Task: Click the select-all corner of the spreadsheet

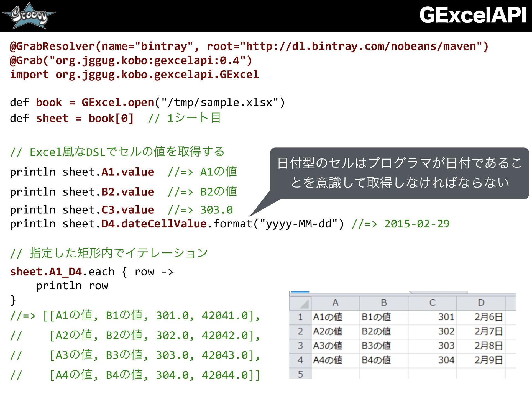Action: (x=300, y=303)
